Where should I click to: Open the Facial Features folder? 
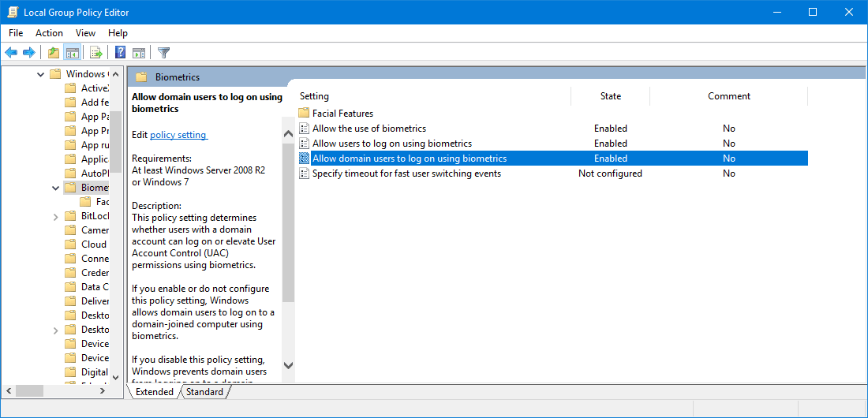[342, 114]
